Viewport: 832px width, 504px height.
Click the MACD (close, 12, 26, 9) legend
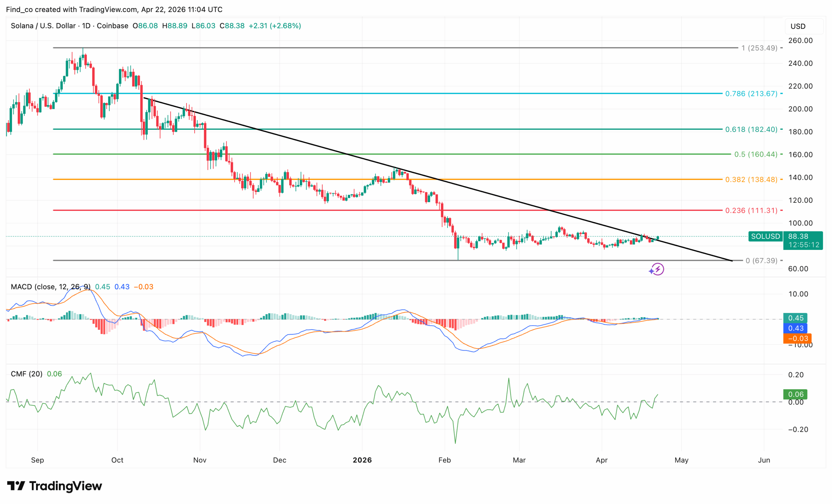coord(50,287)
